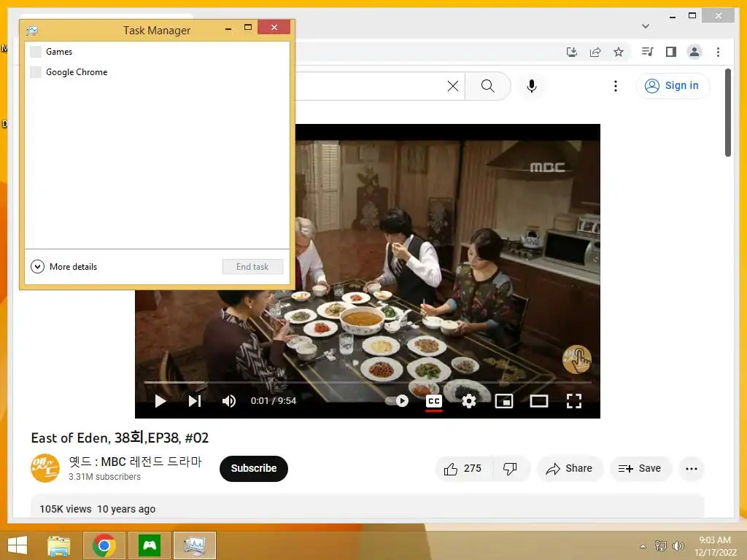The image size is (747, 560).
Task: Click Chrome install app icon in address bar
Action: pyautogui.click(x=572, y=52)
